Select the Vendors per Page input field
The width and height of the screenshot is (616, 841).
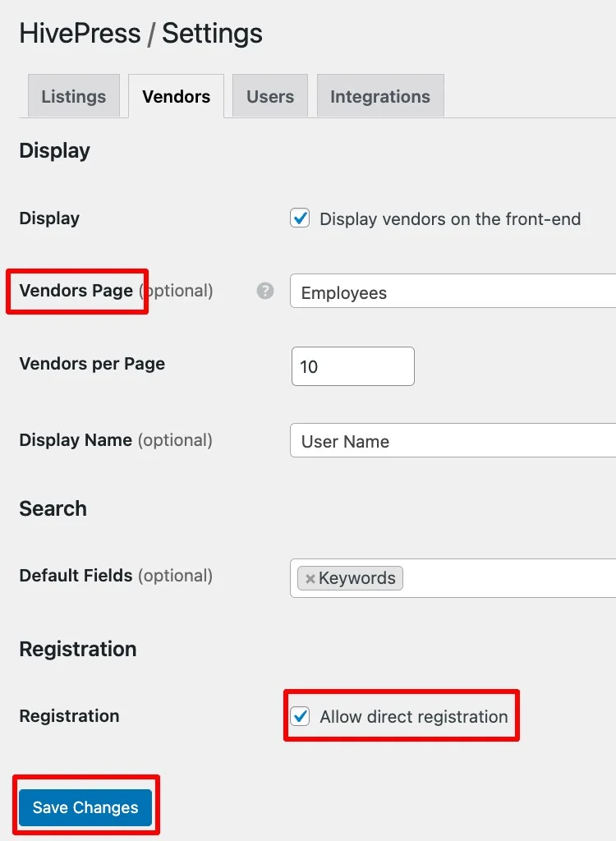click(x=352, y=366)
